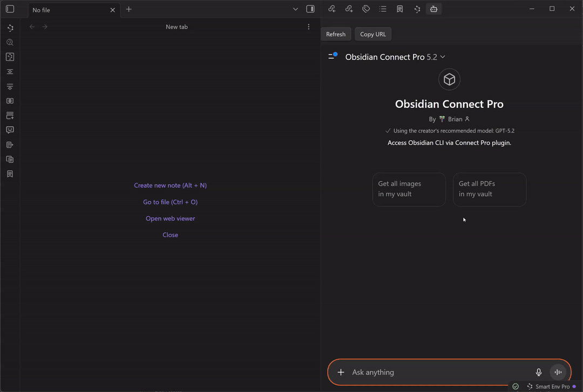Viewport: 583px width, 392px height.
Task: Show the outline list icon
Action: (383, 9)
